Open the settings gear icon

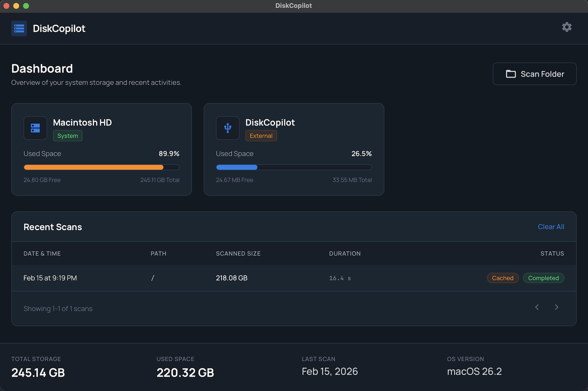pyautogui.click(x=566, y=27)
